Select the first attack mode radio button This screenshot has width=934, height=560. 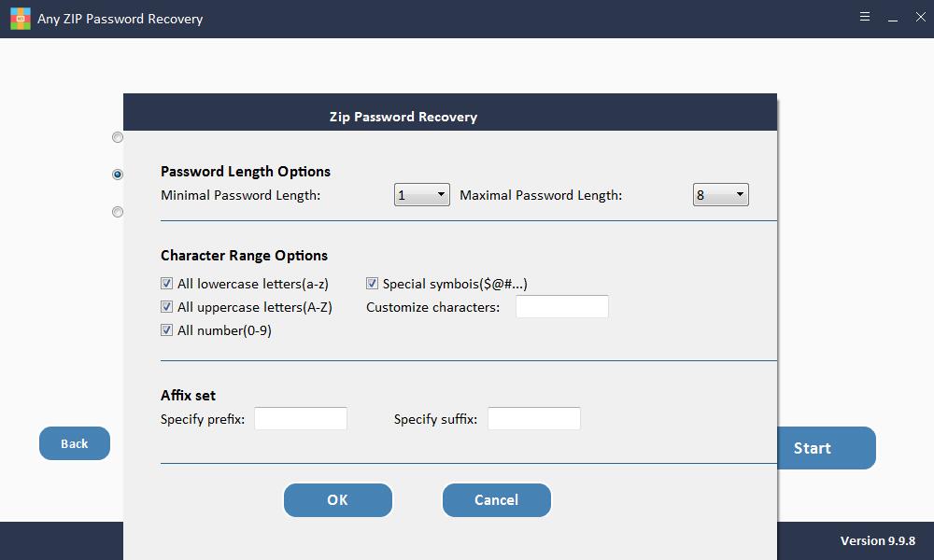click(x=118, y=137)
